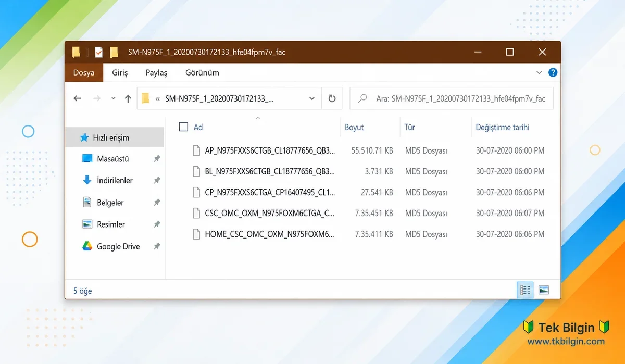The width and height of the screenshot is (625, 364).
Task: Refresh the current folder view
Action: [x=332, y=98]
